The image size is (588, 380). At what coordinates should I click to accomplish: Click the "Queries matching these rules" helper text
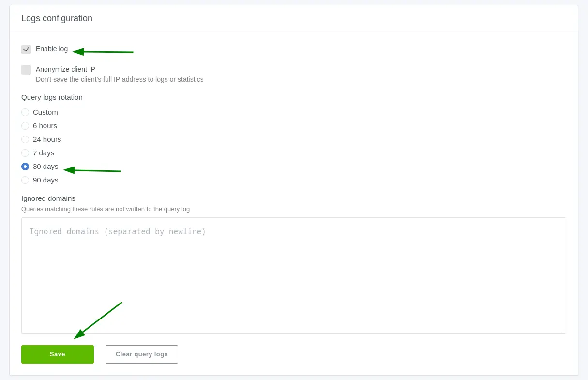tap(106, 209)
